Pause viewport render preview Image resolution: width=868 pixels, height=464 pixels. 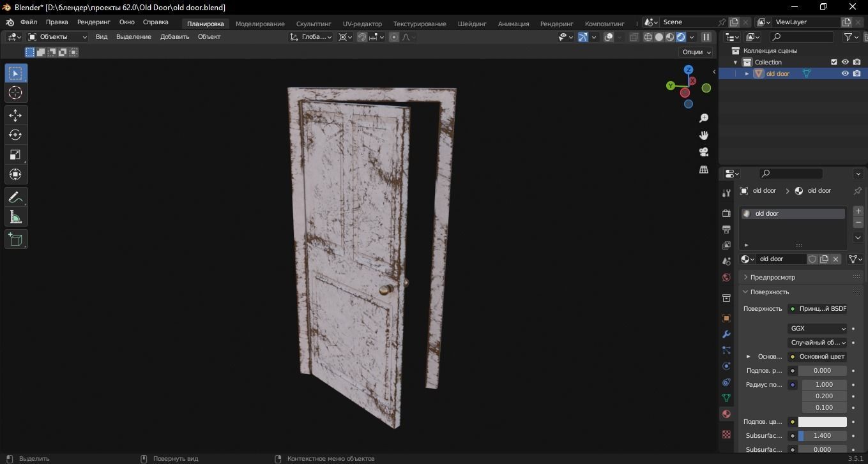click(x=706, y=37)
